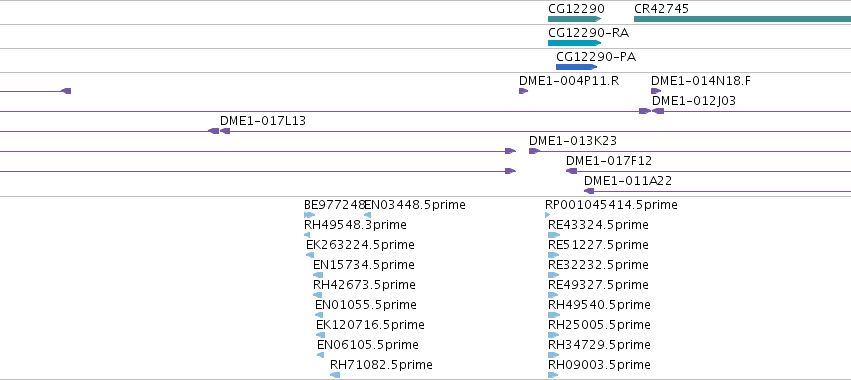Click the EN03448.5prime EST label
This screenshot has width=851, height=380.
(x=415, y=205)
